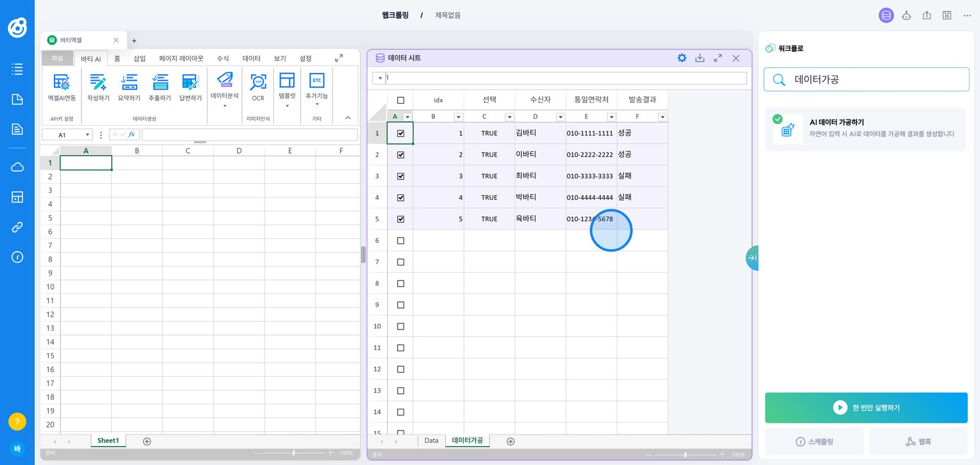Add a new sheet next to Sheet1
Viewport: 980px width, 465px height.
147,441
